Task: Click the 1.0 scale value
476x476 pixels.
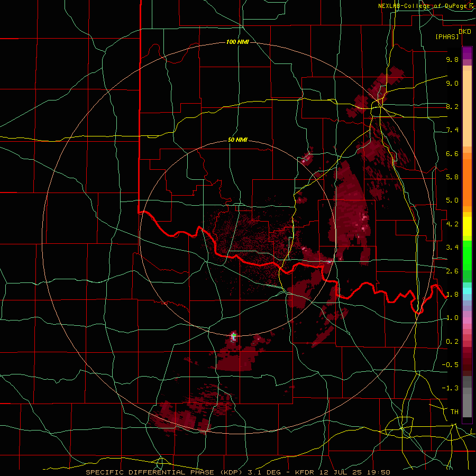Action: (452, 318)
